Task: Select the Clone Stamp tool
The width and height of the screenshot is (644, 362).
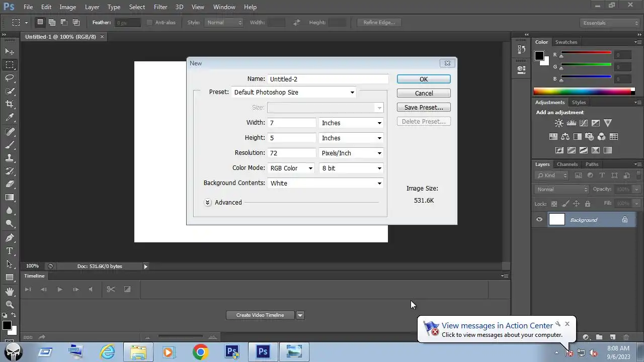Action: [10, 158]
